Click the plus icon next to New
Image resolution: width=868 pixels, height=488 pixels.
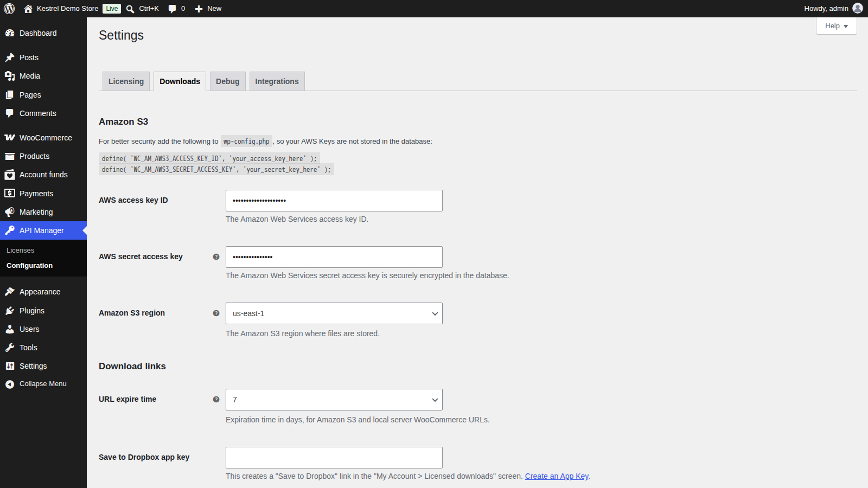tap(199, 9)
